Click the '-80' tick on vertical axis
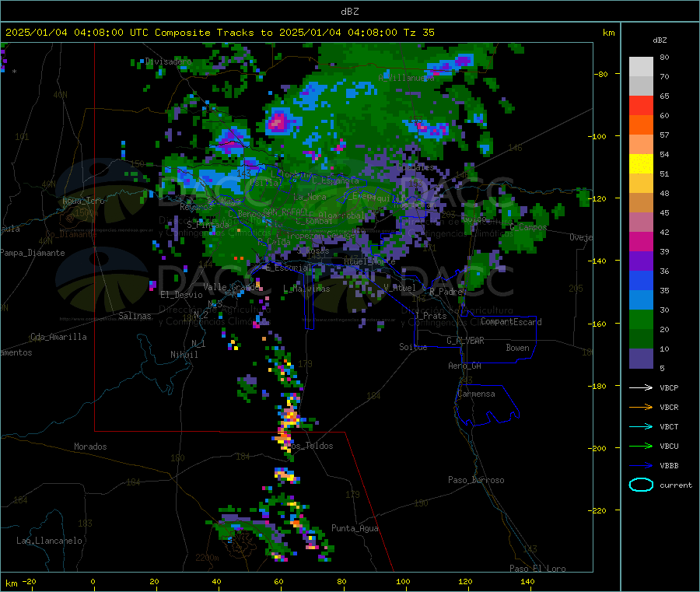This screenshot has width=700, height=592. 601,74
